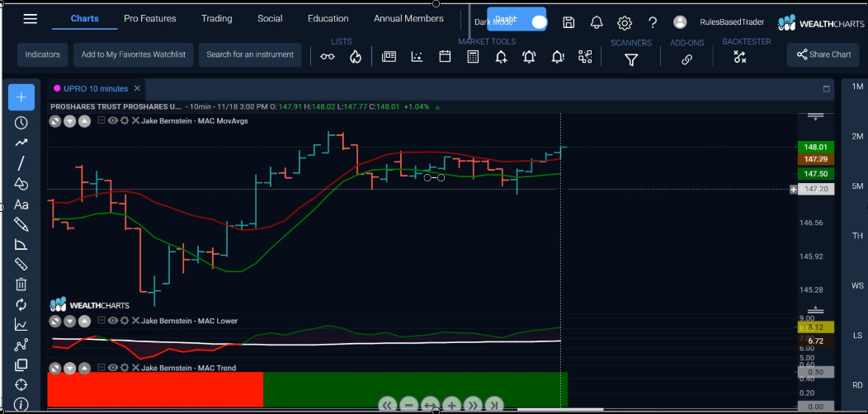Select the line drawing tool
The height and width of the screenshot is (414, 868).
point(21,163)
